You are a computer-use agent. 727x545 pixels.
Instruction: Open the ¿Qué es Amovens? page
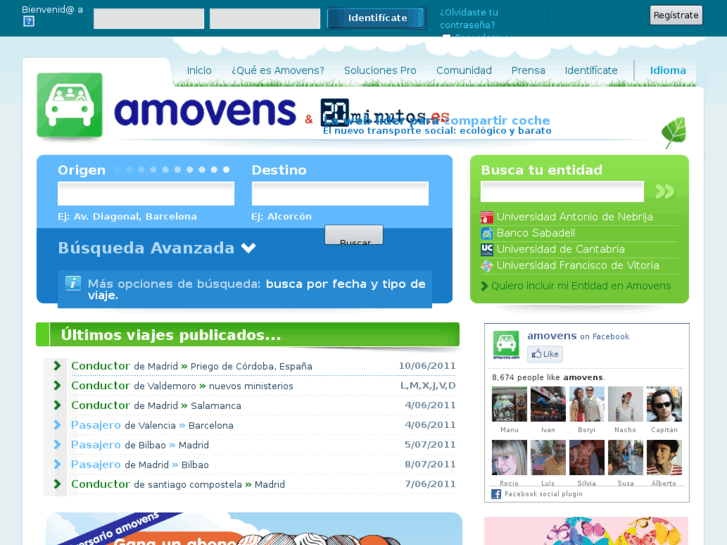point(278,71)
